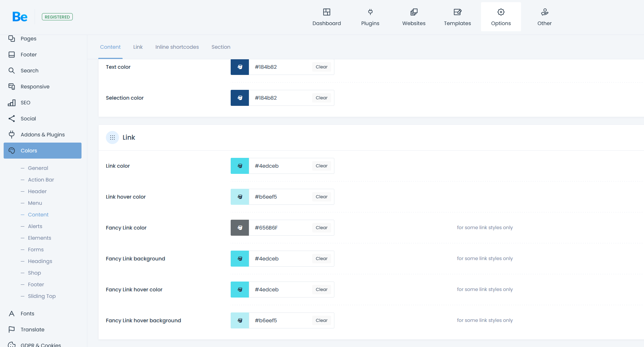Open the Plugins plug icon
Image resolution: width=644 pixels, height=347 pixels.
coord(370,12)
